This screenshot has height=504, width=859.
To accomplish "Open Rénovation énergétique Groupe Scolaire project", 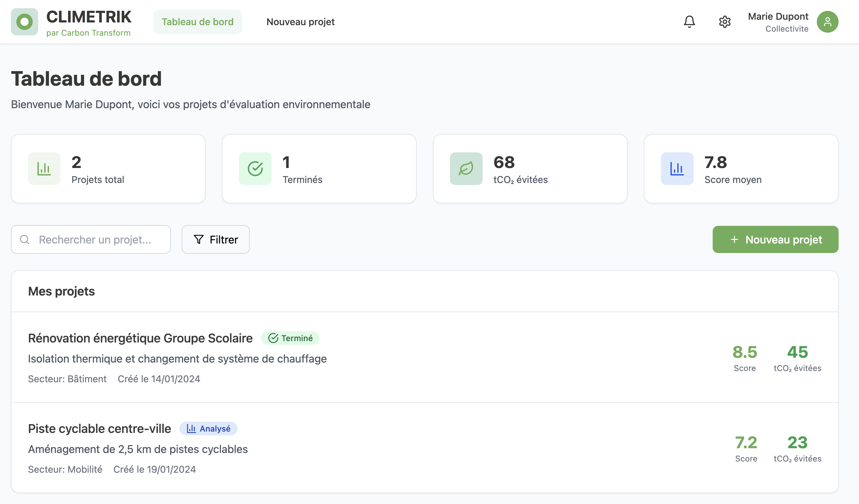I will pyautogui.click(x=140, y=338).
